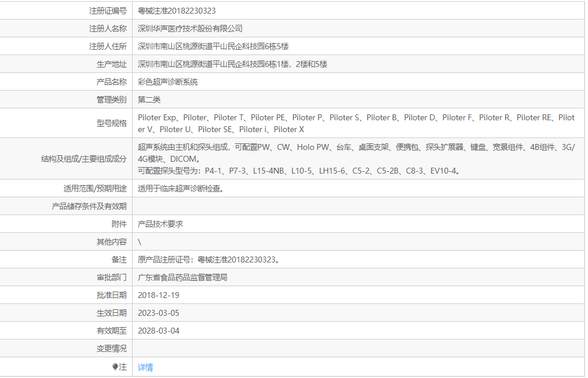This screenshot has height=378, width=588.
Task: Click the address ending in 6栋5楼
Action: tap(213, 47)
